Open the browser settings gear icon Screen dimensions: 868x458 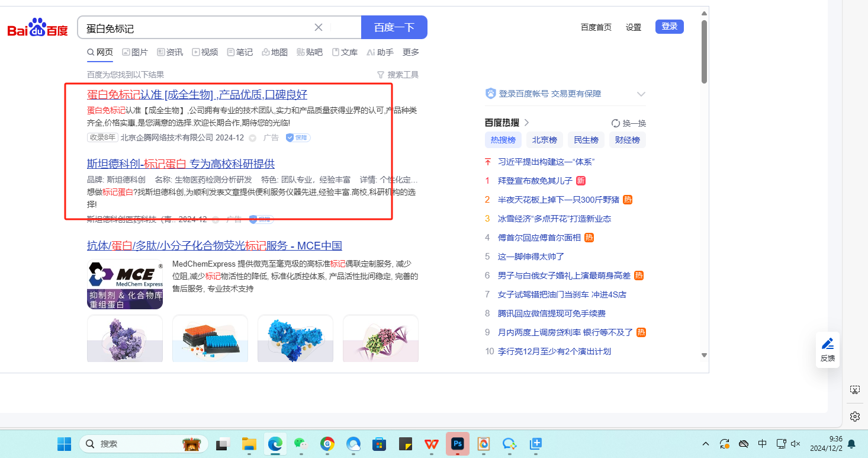(854, 417)
